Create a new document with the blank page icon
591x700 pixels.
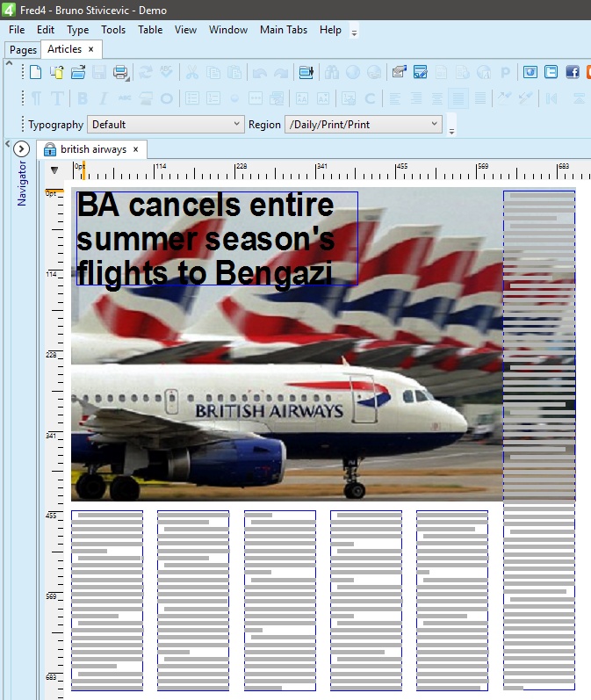pos(35,72)
